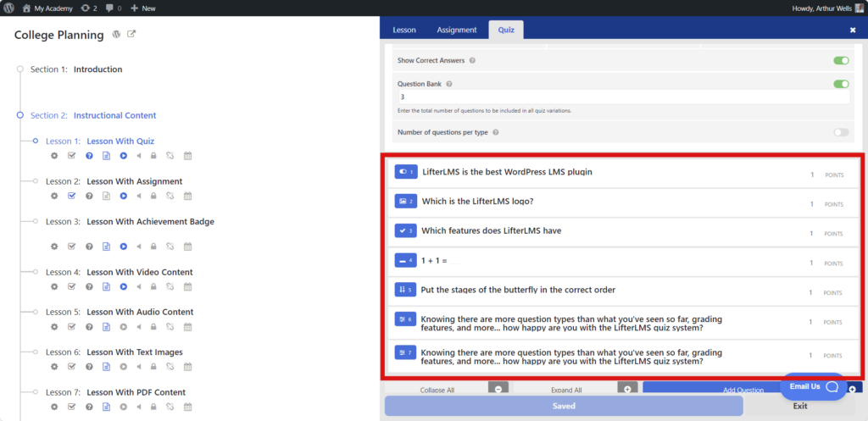Open Howdy, Arthur Wells account menu

click(x=828, y=8)
